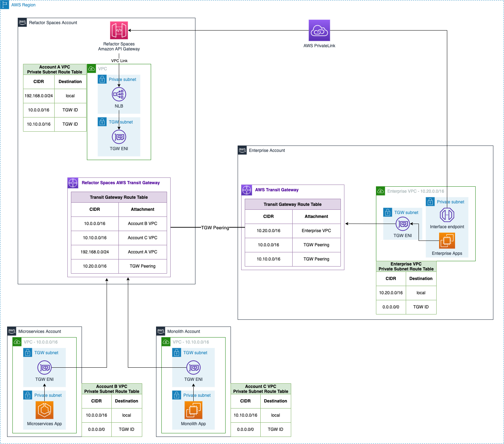Viewport: 504px width, 444px height.
Task: Select "Account C VPC Private Subnet Route Table" header
Action: [261, 389]
